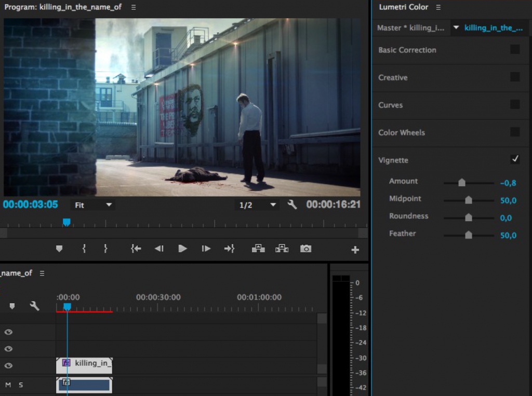Click timeline ruler playhead marker
532x396 pixels.
pyautogui.click(x=67, y=307)
